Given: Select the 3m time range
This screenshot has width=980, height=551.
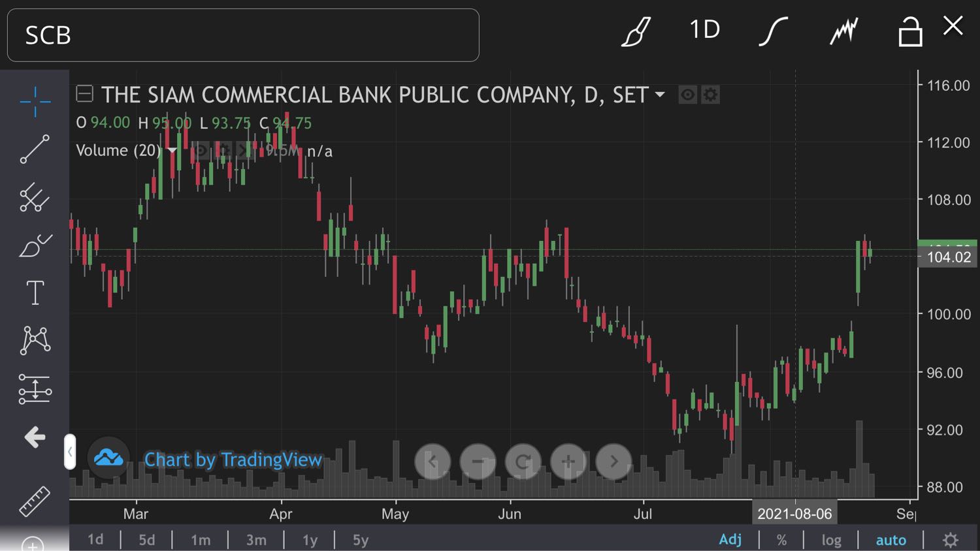Looking at the screenshot, I should click(x=256, y=540).
